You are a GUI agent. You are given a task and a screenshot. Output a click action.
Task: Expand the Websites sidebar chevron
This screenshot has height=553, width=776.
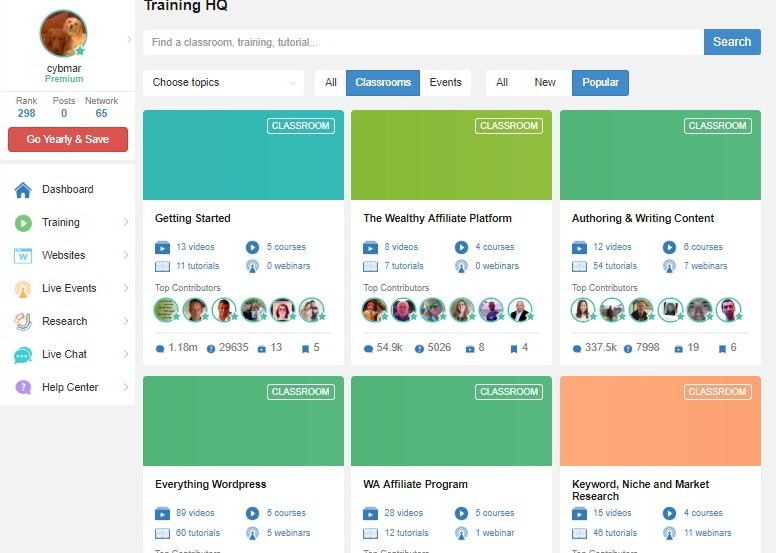pos(126,255)
